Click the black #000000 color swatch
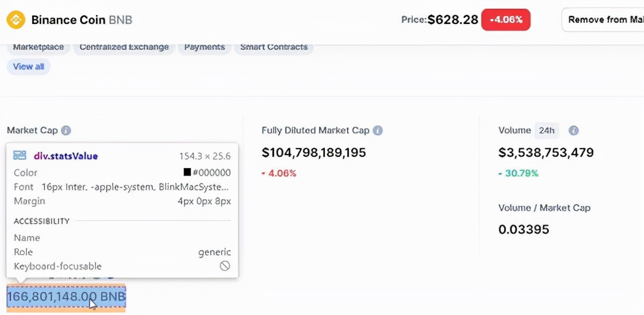 (x=187, y=173)
